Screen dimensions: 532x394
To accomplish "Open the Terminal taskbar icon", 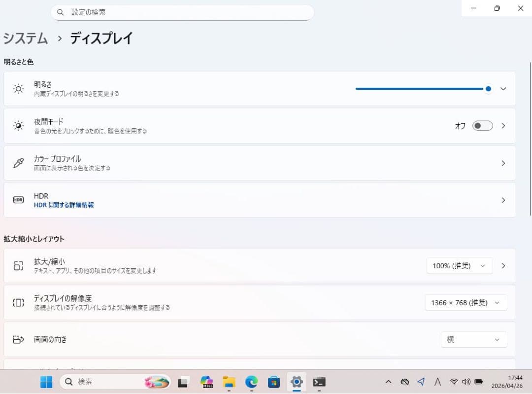I will 319,382.
